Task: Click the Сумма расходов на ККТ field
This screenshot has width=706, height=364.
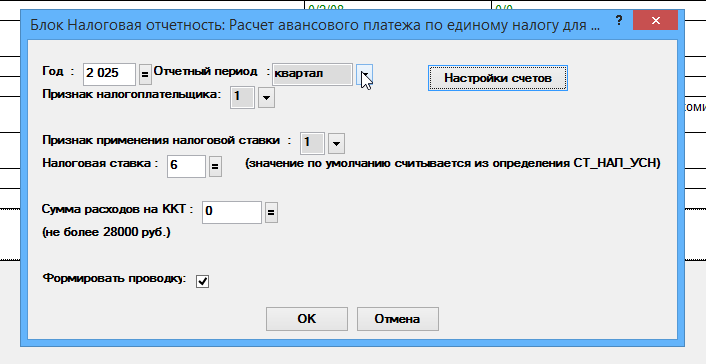Action: coord(231,212)
